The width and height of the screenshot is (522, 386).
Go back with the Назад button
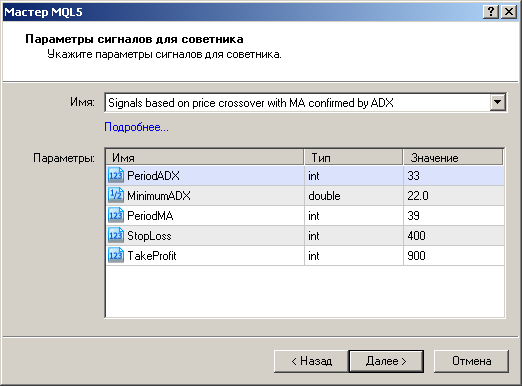tap(311, 361)
